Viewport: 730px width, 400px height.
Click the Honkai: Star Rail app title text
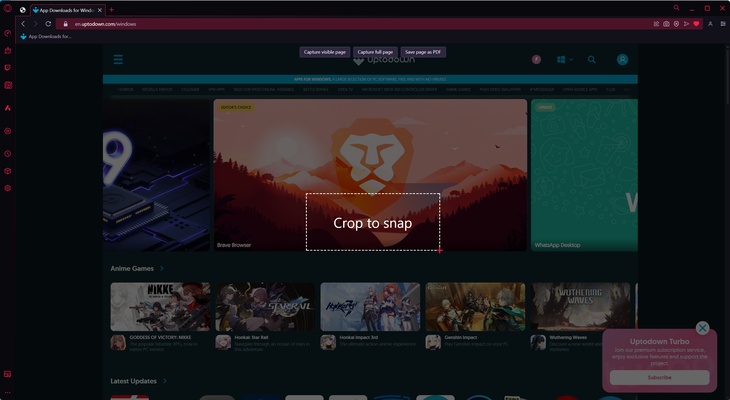(x=251, y=338)
